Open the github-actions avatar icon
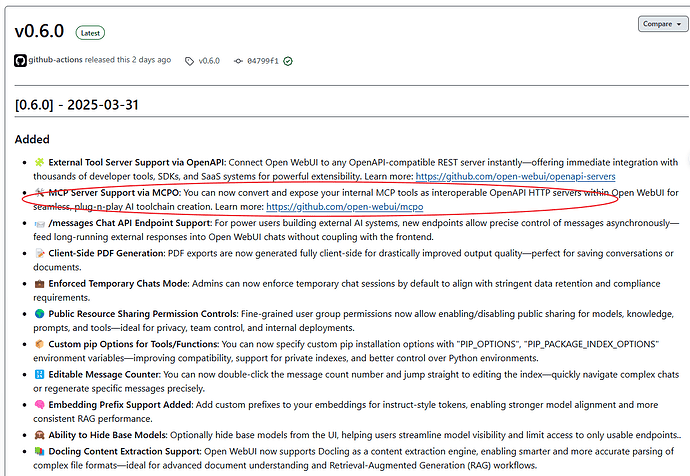This screenshot has width=690, height=476. click(20, 60)
